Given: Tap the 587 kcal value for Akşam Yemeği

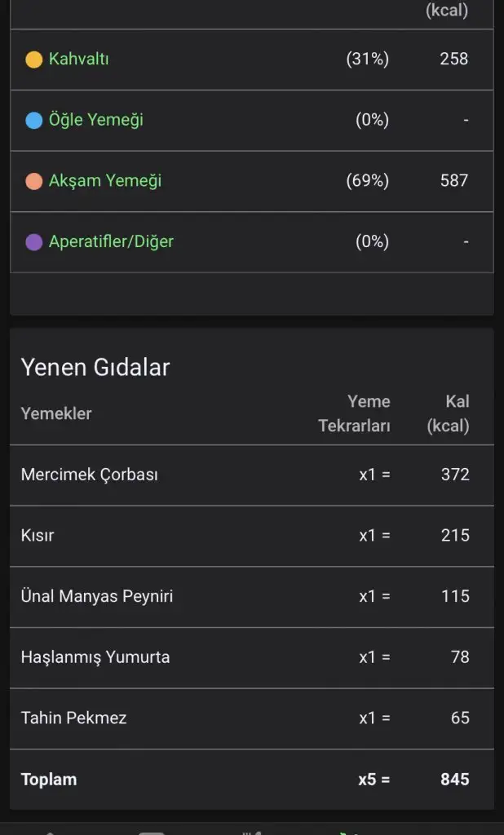Looking at the screenshot, I should point(453,180).
